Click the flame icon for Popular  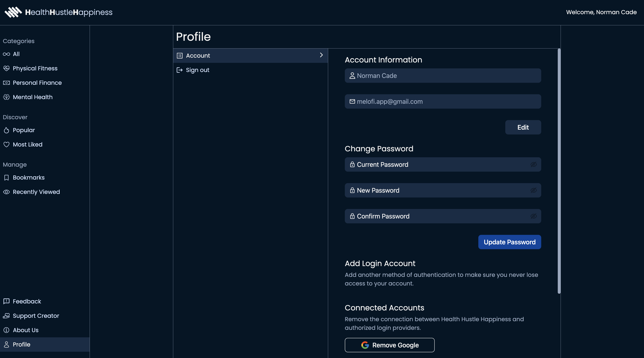tap(6, 130)
